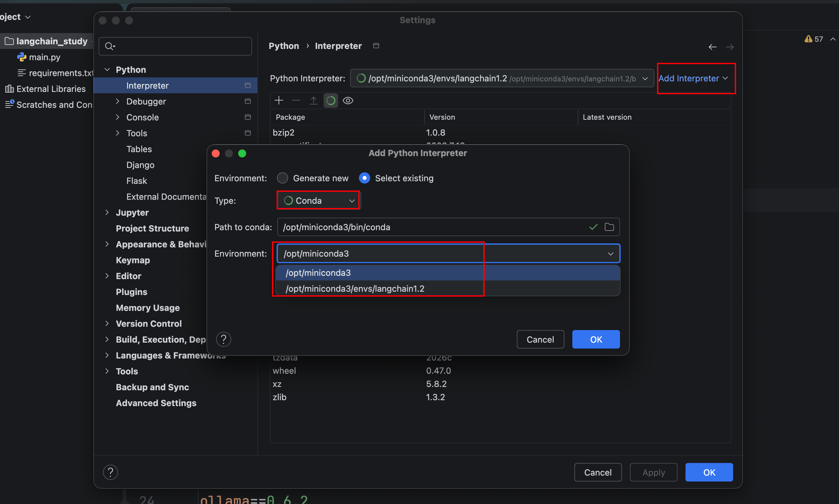The image size is (839, 504).
Task: Click the langchain_study folder icon
Action: [9, 41]
